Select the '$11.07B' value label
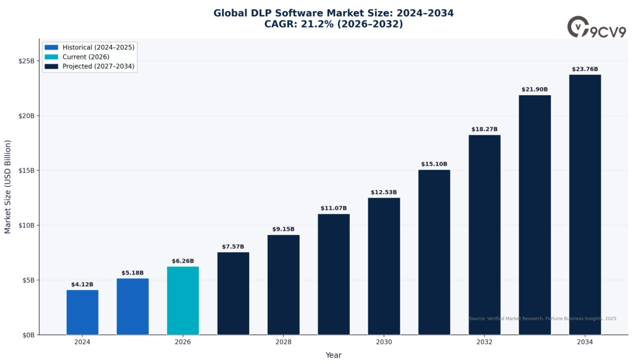Viewport: 633px width, 364px height. point(334,208)
